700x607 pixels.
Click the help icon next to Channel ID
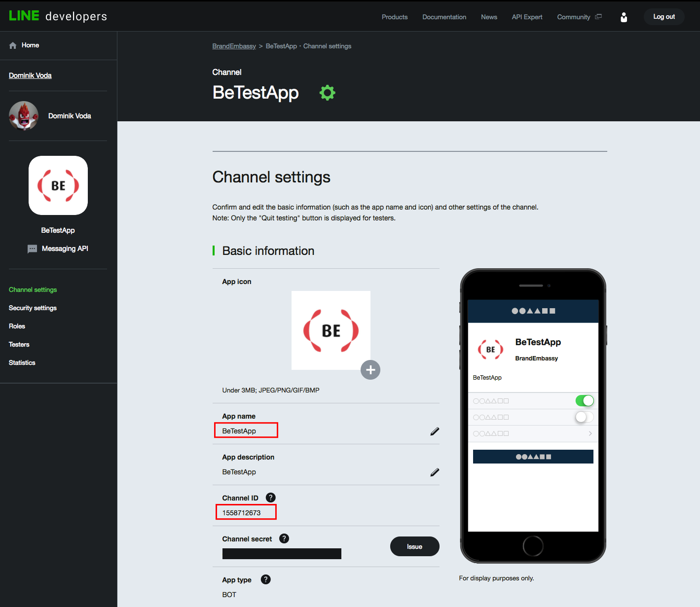(271, 498)
